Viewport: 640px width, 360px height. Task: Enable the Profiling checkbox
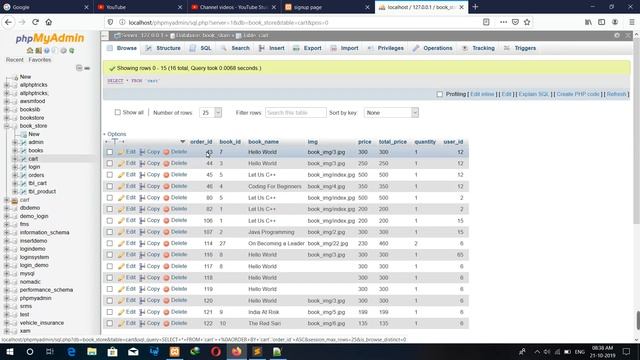pos(440,94)
